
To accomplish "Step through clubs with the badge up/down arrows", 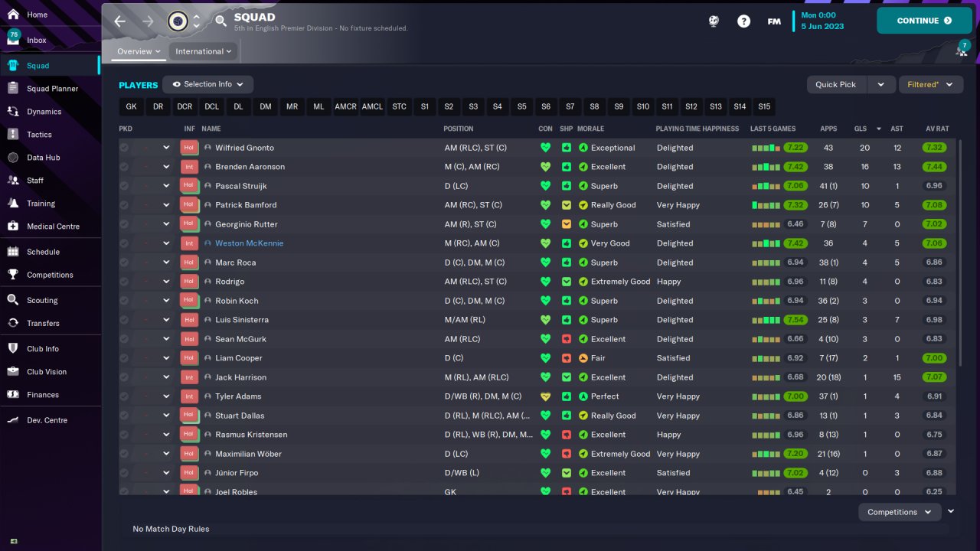I will click(196, 21).
